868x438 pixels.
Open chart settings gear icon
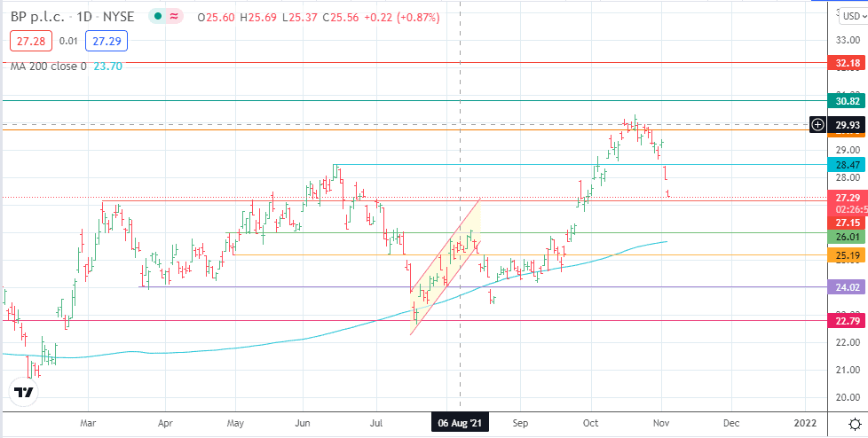tap(854, 424)
